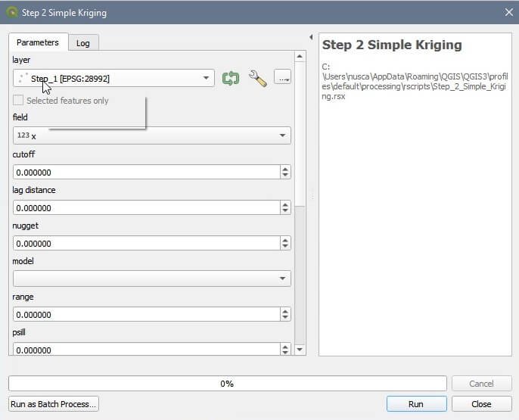The width and height of the screenshot is (519, 420).
Task: Click the rsx script path text
Action: point(415,82)
